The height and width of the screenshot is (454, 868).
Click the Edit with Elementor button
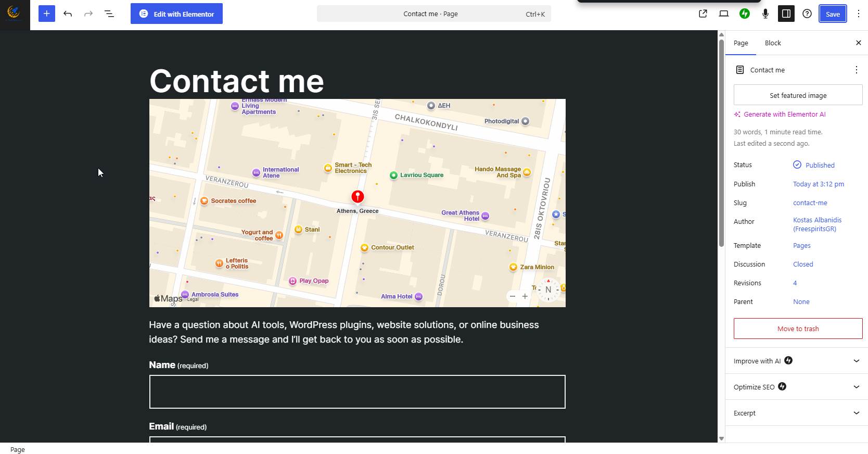(x=176, y=14)
